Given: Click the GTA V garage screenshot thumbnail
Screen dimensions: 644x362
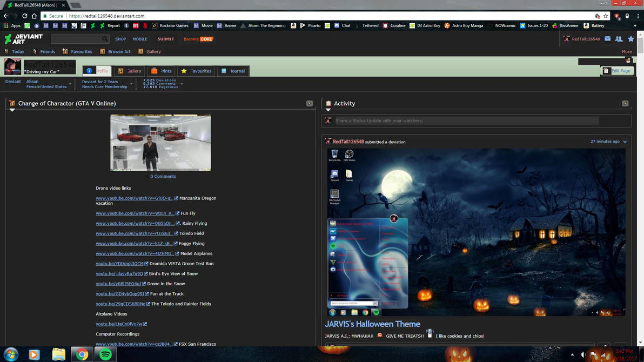Looking at the screenshot, I should tap(160, 143).
